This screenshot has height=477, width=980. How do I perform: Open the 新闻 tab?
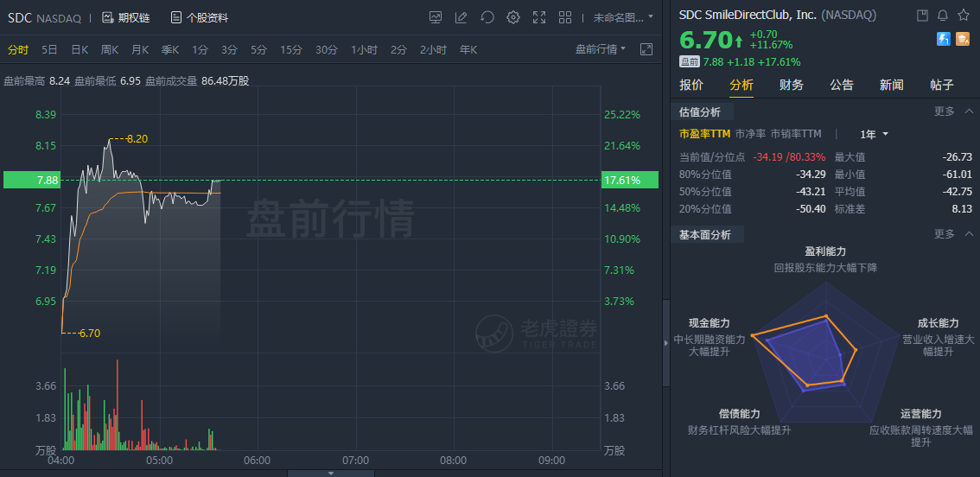[891, 85]
